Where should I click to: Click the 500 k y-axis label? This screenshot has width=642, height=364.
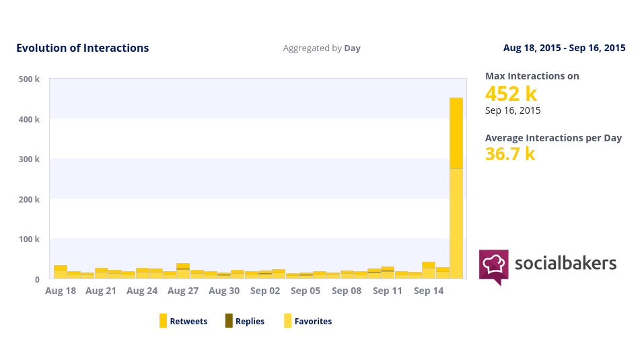coord(28,79)
